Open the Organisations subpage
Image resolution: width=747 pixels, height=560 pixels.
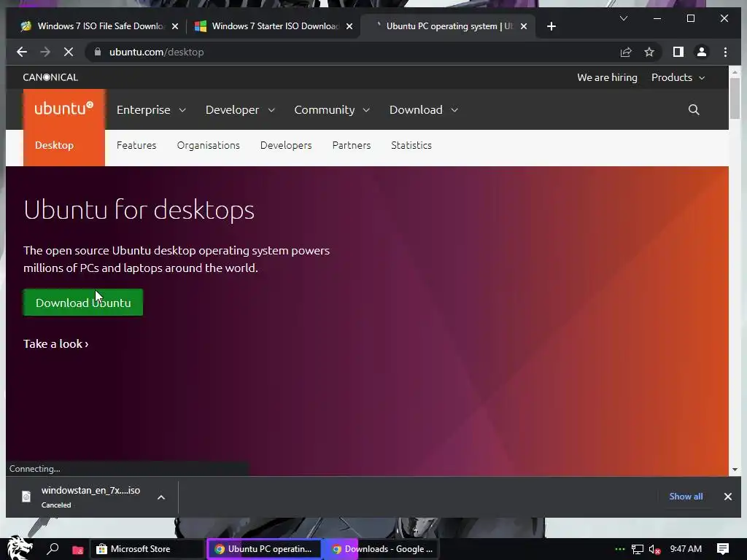(208, 145)
